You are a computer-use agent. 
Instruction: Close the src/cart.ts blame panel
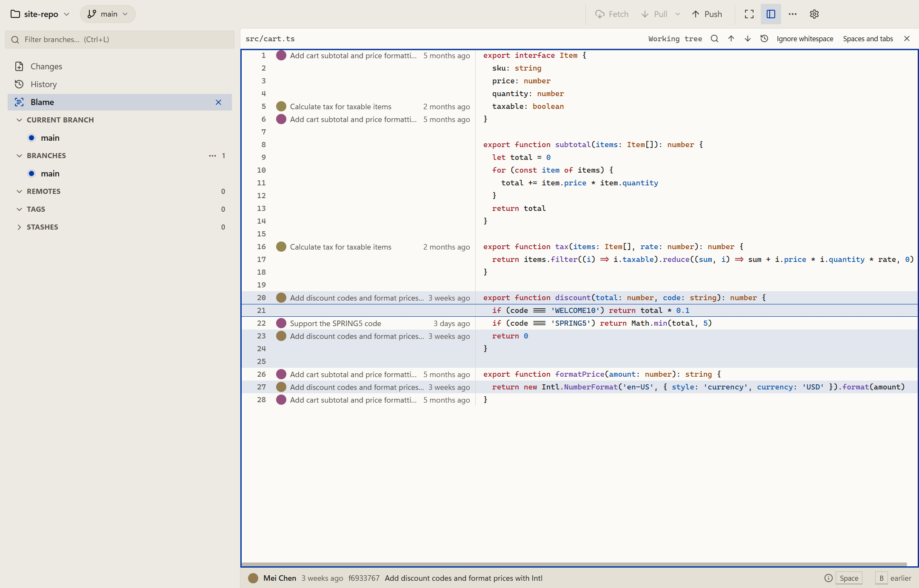point(907,39)
